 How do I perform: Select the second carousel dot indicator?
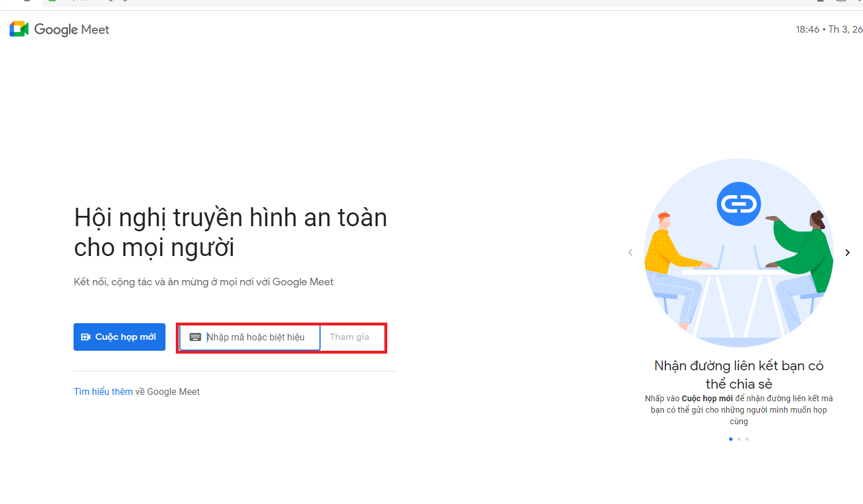coord(739,439)
